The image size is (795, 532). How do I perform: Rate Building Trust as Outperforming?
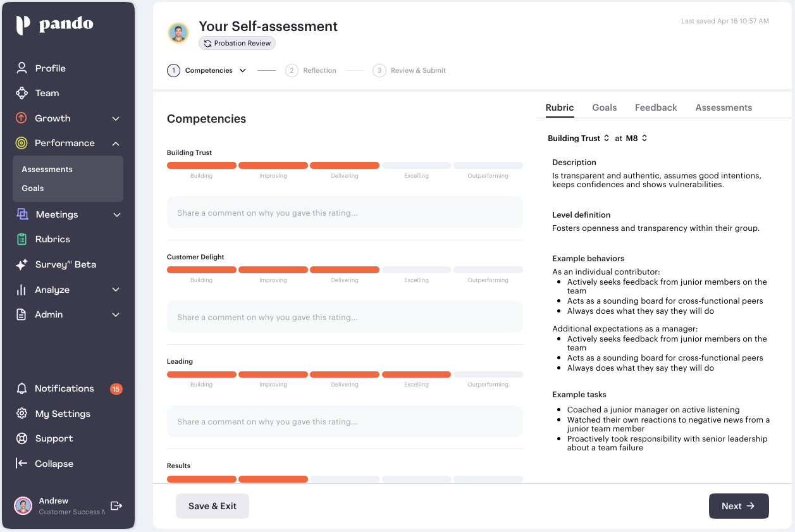[x=488, y=166]
